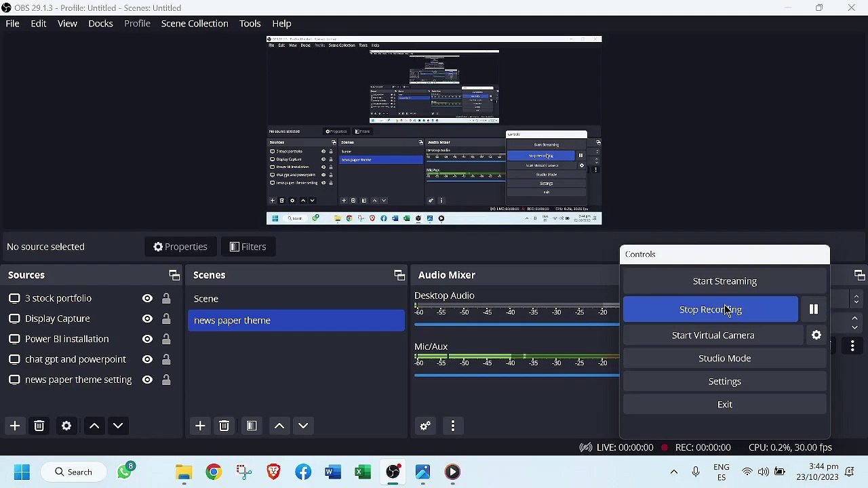
Task: Open the Scene Collection menu
Action: 195,23
